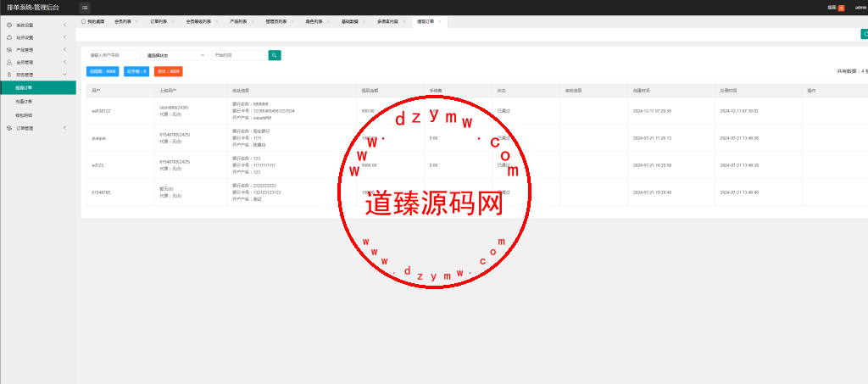Image resolution: width=868 pixels, height=384 pixels.
Task: Click the orange 提现 notification badge
Action: pos(842,8)
